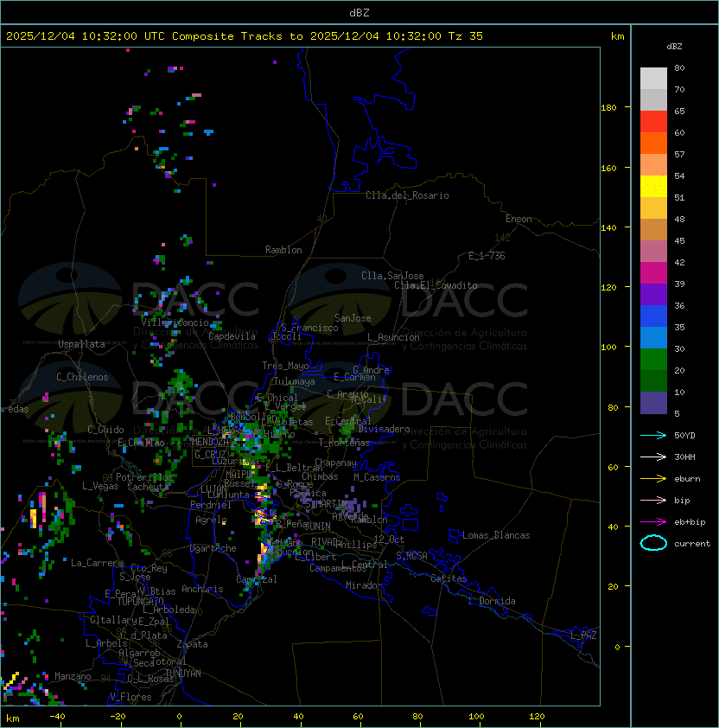Click the L_Asuncion map label
The image size is (719, 728).
click(x=393, y=337)
